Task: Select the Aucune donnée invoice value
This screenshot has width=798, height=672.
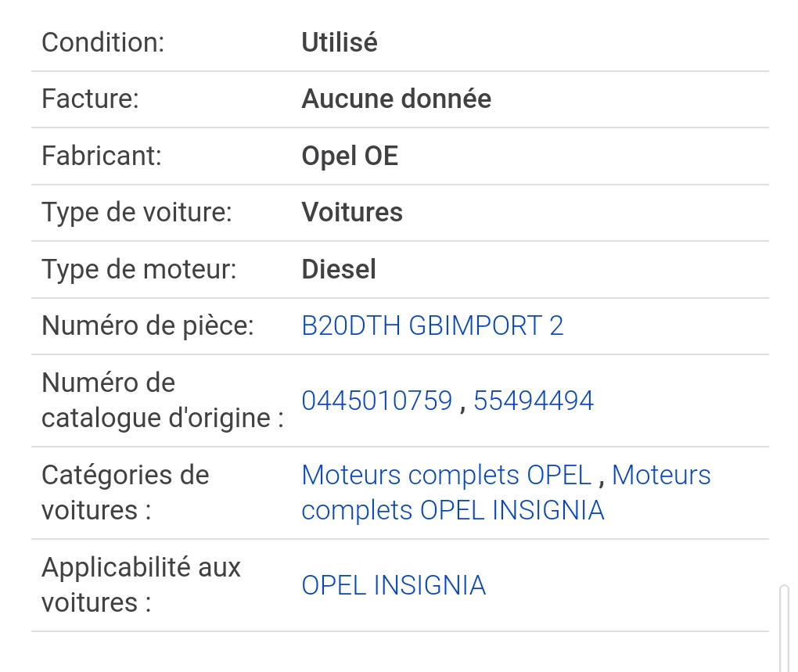Action: click(x=397, y=99)
